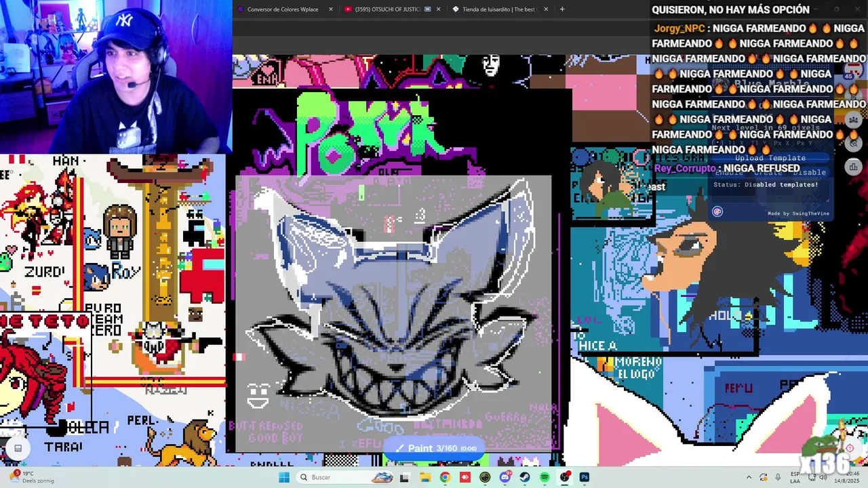Click Enable in Blue Marble panel
Image resolution: width=868 pixels, height=488 pixels.
[x=729, y=172]
